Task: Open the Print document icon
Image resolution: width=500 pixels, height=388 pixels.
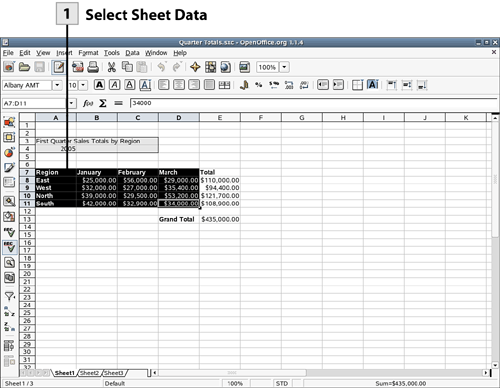Action: [x=93, y=67]
